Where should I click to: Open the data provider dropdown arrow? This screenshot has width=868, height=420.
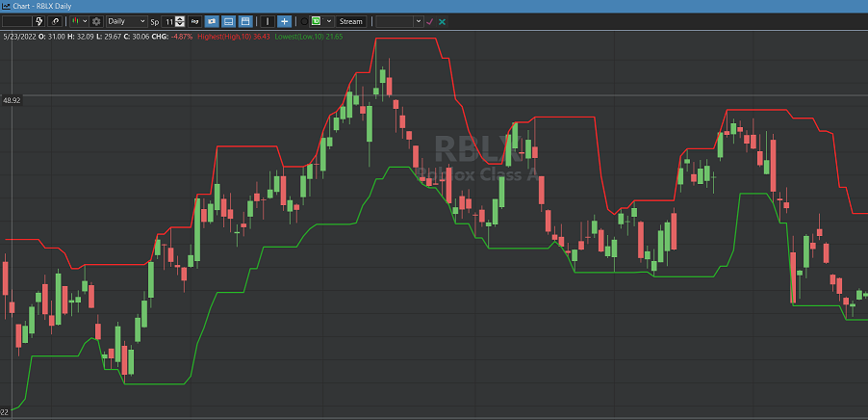click(329, 21)
